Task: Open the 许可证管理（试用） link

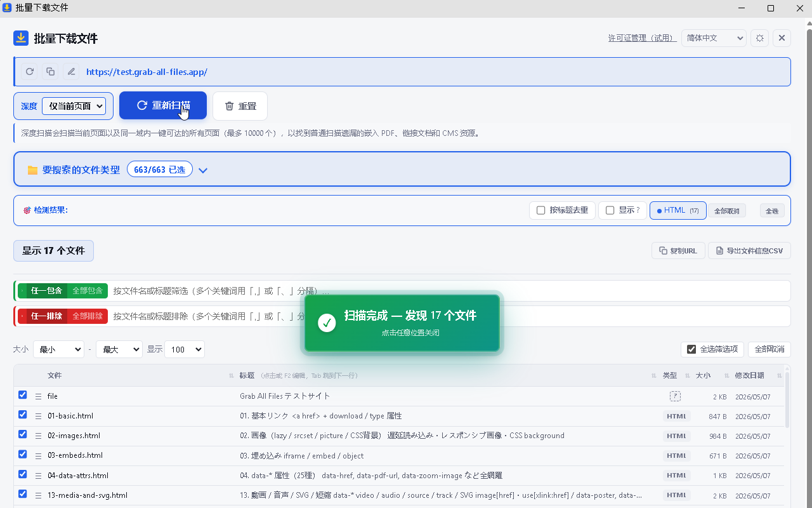Action: [x=642, y=38]
